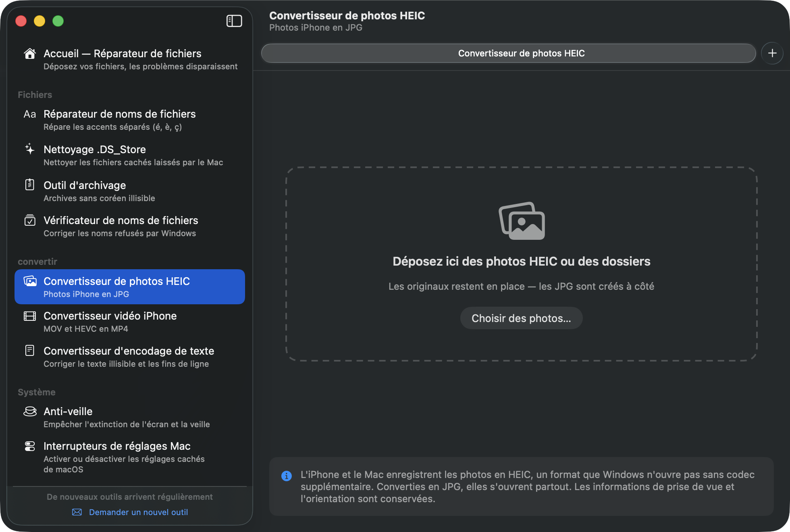Click the subtitle Photos iPhone en JPG at top

316,28
